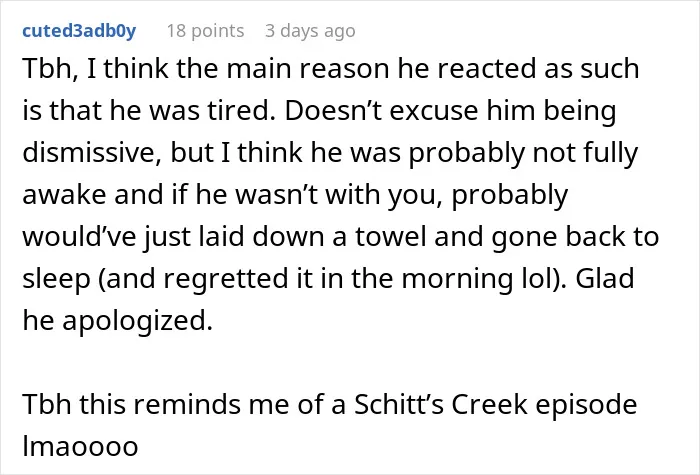
Task: Open the "3 days ago" timestamp permalink
Action: tap(310, 31)
